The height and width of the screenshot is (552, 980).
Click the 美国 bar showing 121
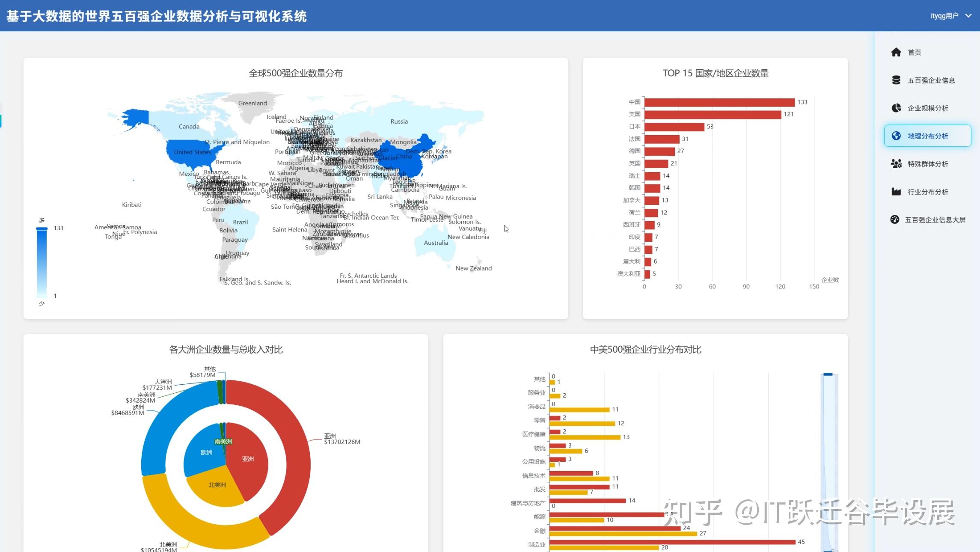[713, 115]
